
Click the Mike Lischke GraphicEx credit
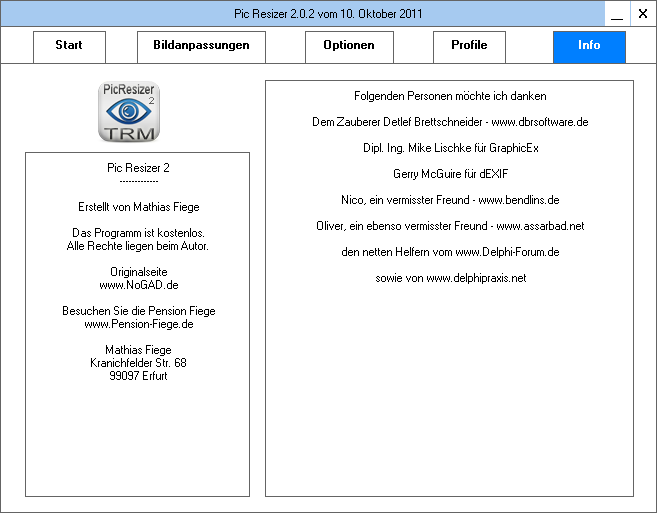pyautogui.click(x=450, y=148)
